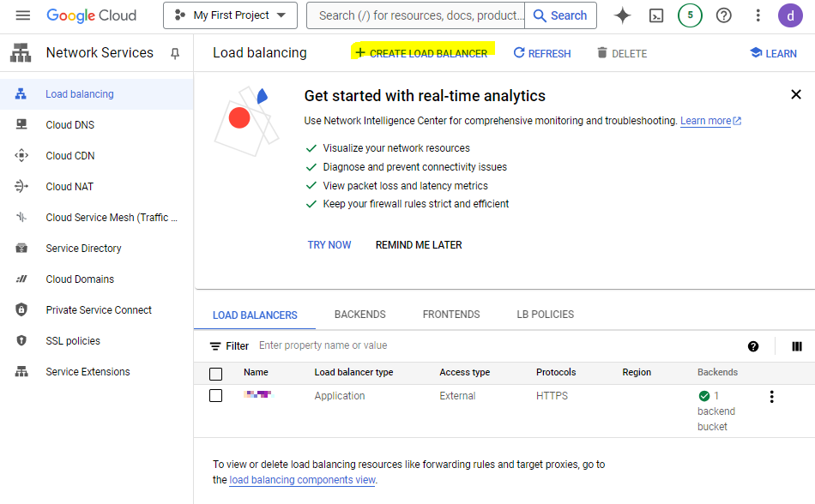Viewport: 815px width, 504px height.
Task: Open row actions menu for Application balancer
Action: click(x=772, y=397)
